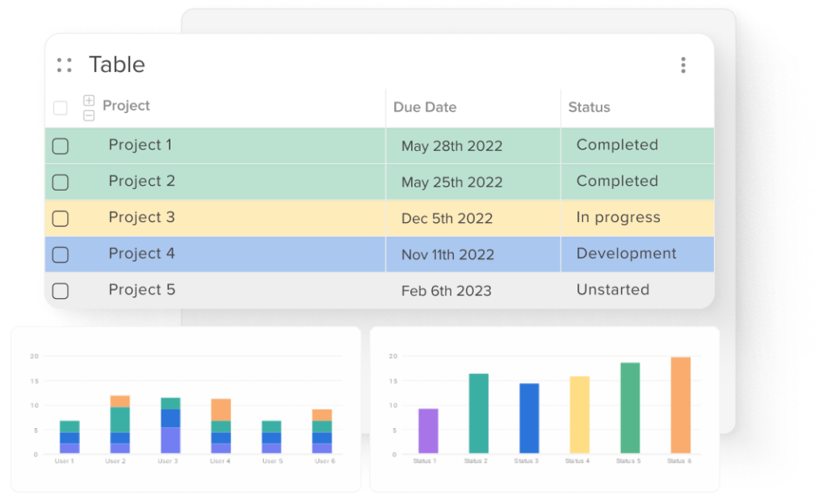The width and height of the screenshot is (827, 504).
Task: Click the purple Status 1 bar
Action: coord(428,431)
